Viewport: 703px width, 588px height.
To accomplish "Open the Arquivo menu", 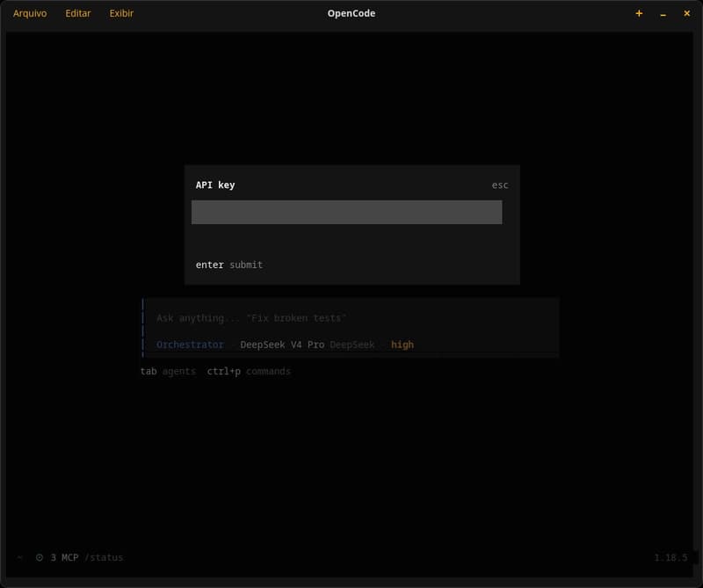I will 30,13.
